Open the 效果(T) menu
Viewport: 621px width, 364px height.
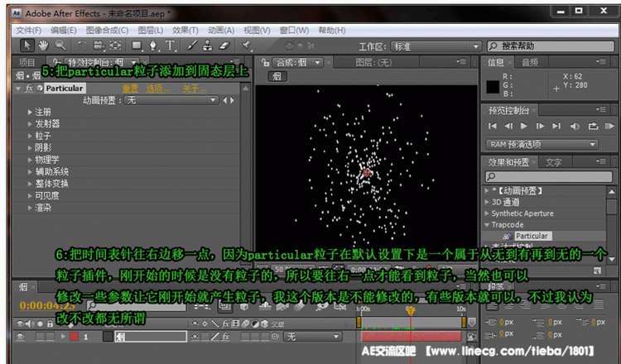(x=185, y=30)
